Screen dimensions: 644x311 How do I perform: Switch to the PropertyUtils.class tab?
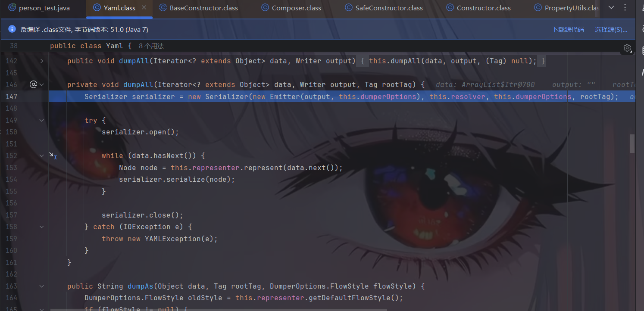[x=566, y=8]
